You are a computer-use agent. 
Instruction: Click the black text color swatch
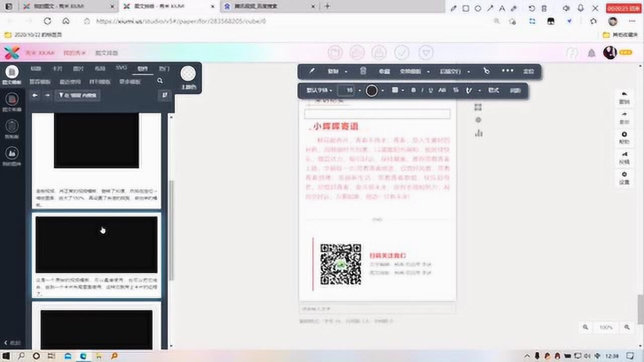(x=372, y=90)
